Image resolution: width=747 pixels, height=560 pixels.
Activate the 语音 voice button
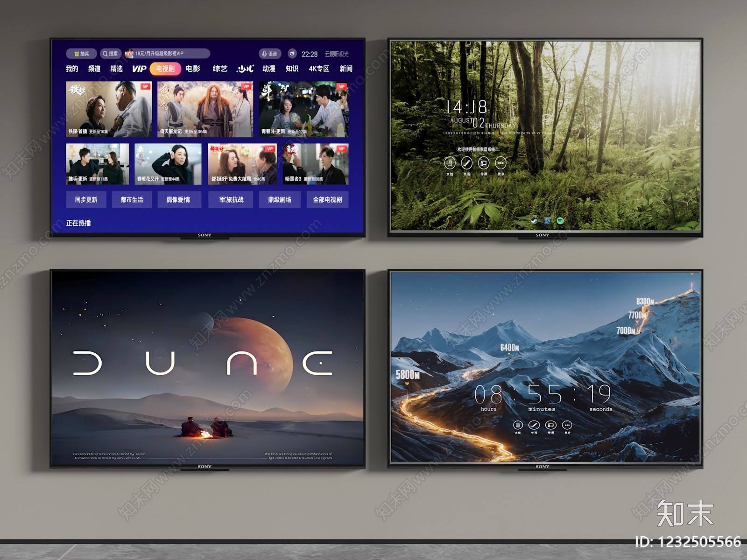(269, 54)
